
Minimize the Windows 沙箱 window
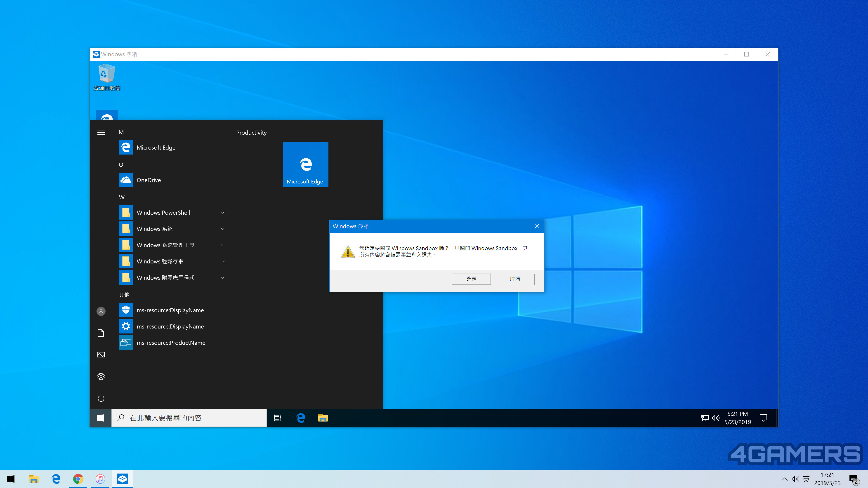click(x=726, y=54)
